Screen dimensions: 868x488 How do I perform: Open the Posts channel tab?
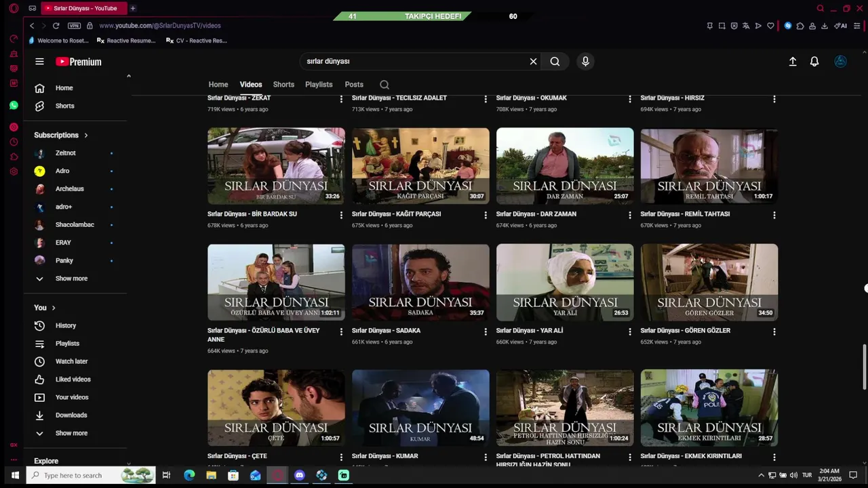[x=354, y=85]
